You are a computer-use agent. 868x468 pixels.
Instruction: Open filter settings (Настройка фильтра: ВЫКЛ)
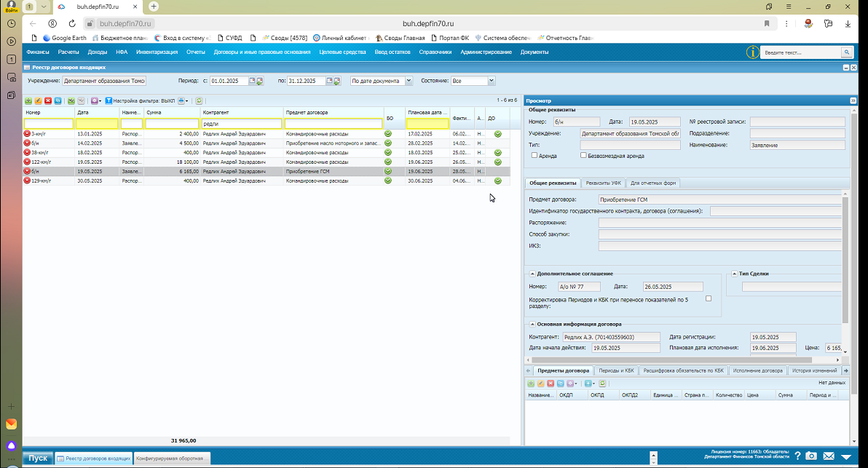(140, 100)
